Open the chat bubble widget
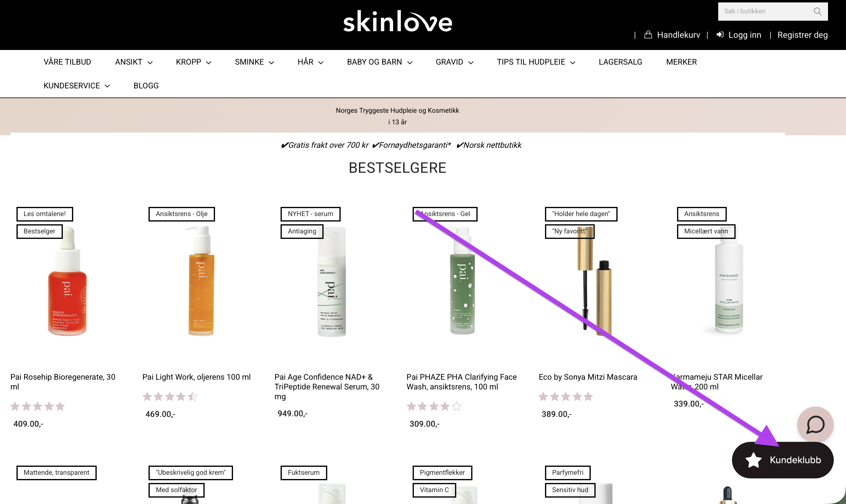The height and width of the screenshot is (504, 846). pos(815,424)
